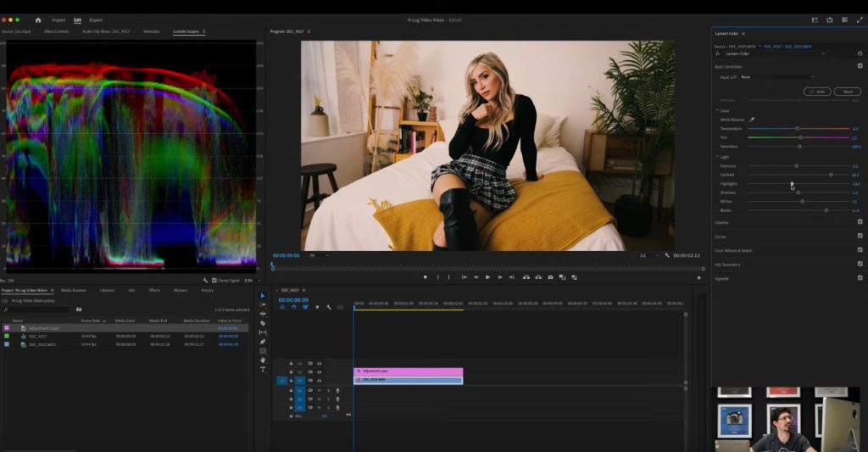
Task: Click the Home icon in top bar
Action: [37, 20]
